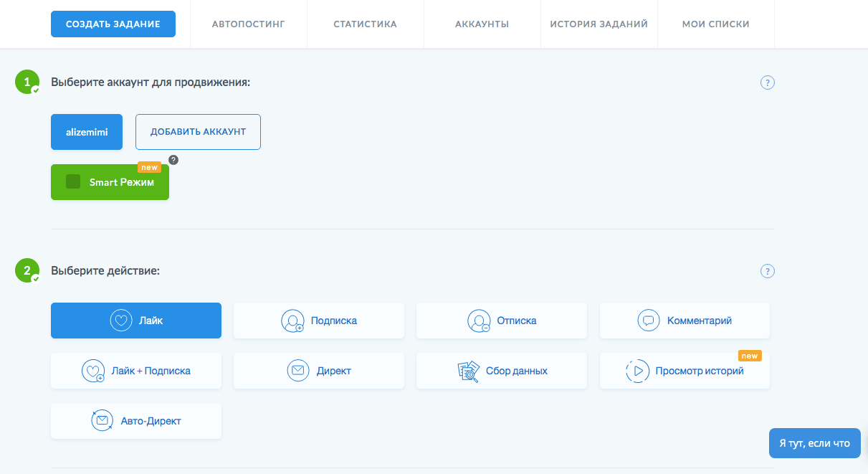The height and width of the screenshot is (474, 868).
Task: Click the Комментарий speech bubble icon
Action: pyautogui.click(x=648, y=321)
